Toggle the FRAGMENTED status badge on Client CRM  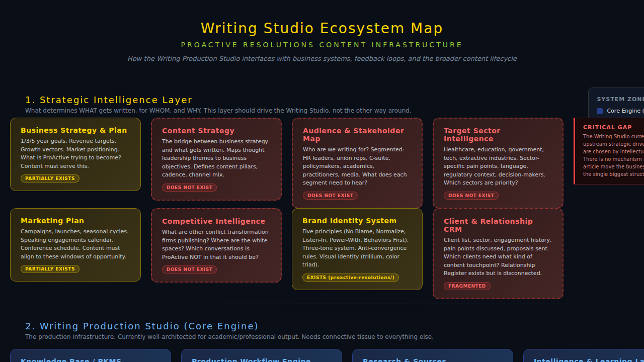click(467, 286)
